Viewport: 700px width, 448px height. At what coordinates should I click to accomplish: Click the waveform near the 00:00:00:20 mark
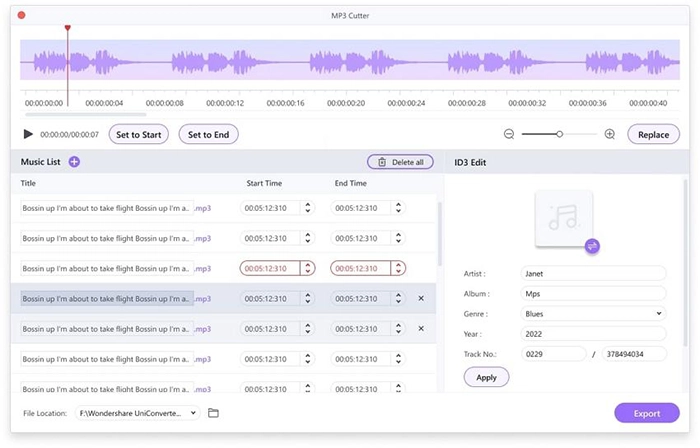point(346,60)
